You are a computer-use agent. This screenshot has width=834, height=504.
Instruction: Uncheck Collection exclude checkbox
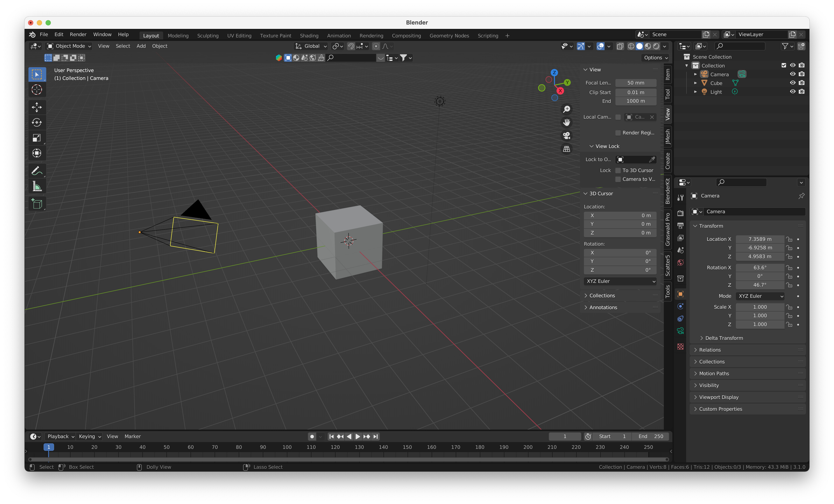pyautogui.click(x=784, y=65)
